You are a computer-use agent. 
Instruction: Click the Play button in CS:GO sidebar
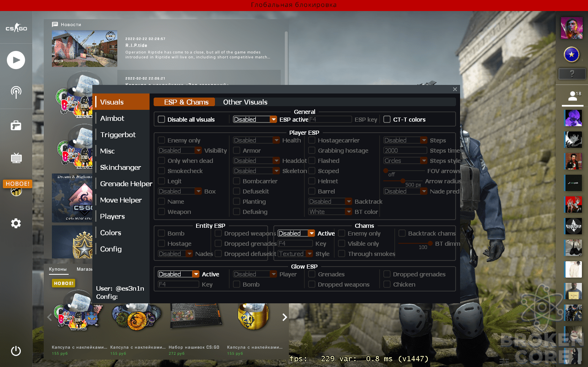(x=16, y=60)
